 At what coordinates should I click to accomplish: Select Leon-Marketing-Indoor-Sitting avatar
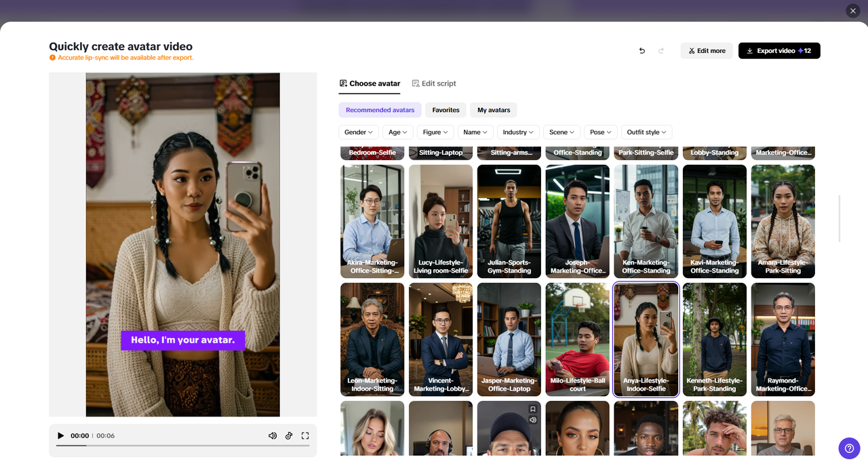tap(372, 339)
